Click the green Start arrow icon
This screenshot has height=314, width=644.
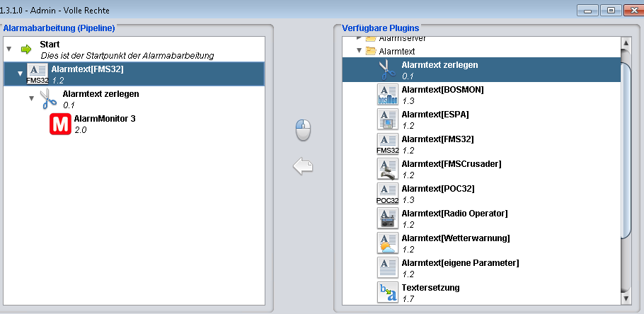tap(26, 50)
